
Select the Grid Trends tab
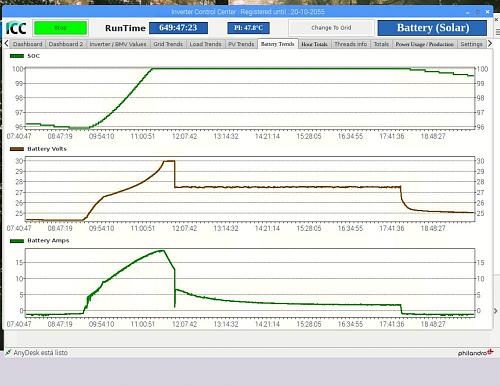click(168, 44)
